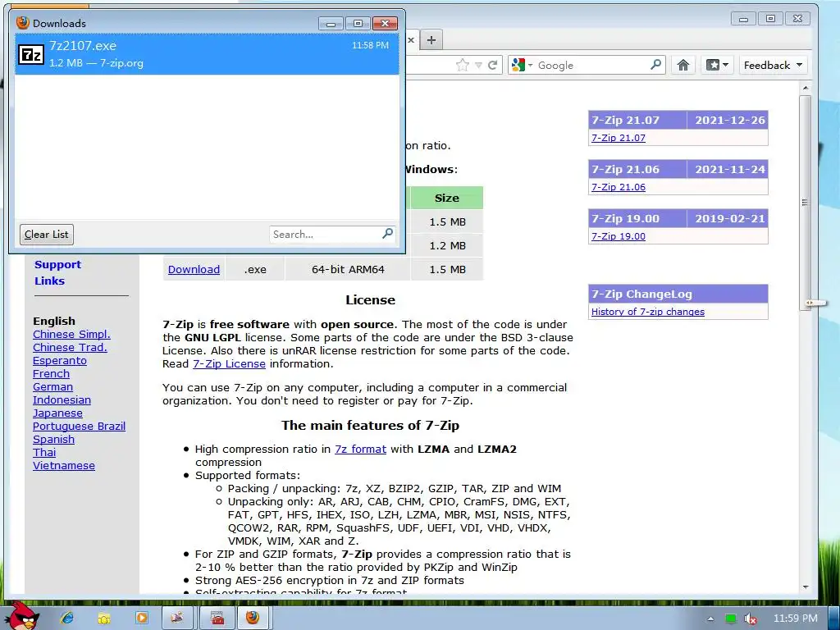
Task: Open the Bookmarks menu button
Action: pyautogui.click(x=717, y=65)
